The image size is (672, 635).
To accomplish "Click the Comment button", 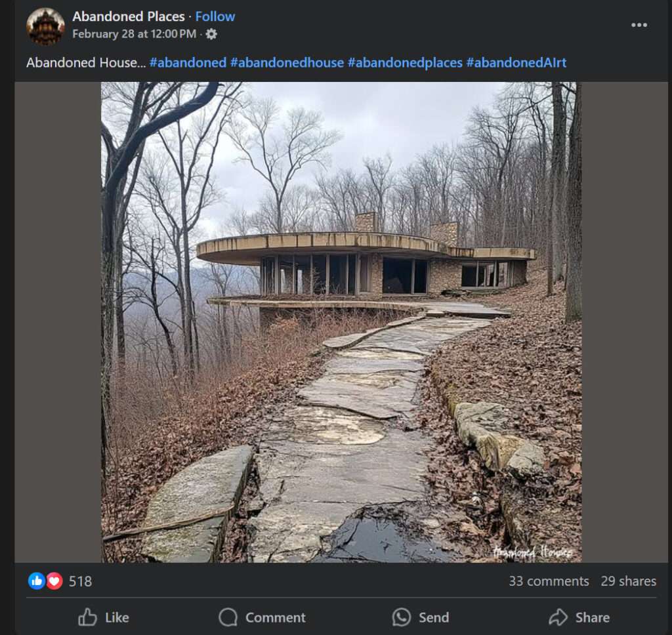I will [262, 617].
